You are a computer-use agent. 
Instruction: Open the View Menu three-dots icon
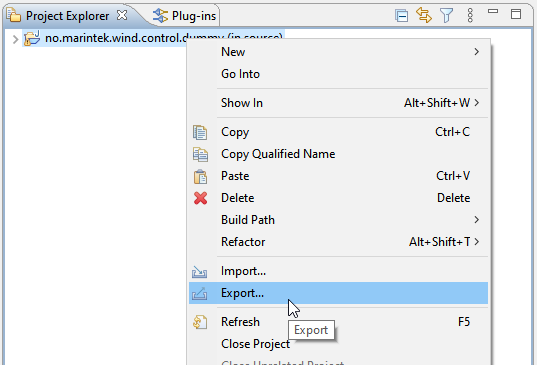(470, 15)
